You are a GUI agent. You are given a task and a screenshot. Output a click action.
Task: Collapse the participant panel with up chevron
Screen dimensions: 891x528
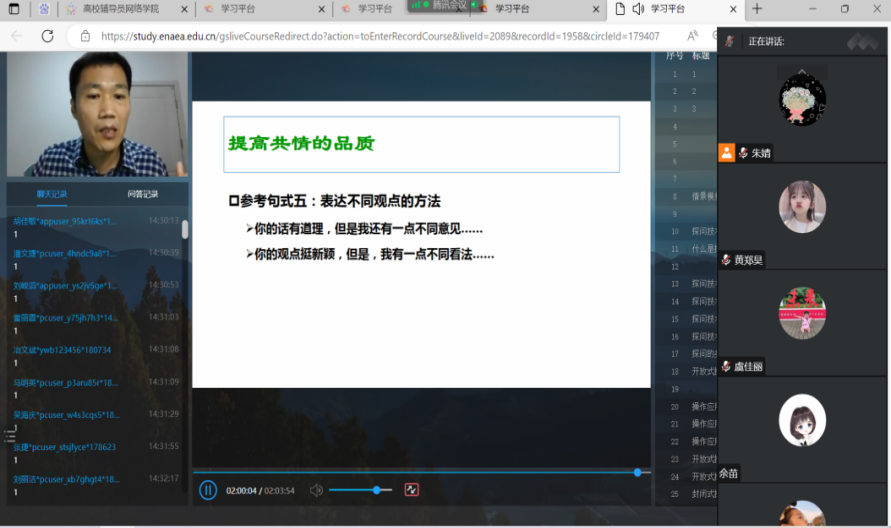(802, 72)
